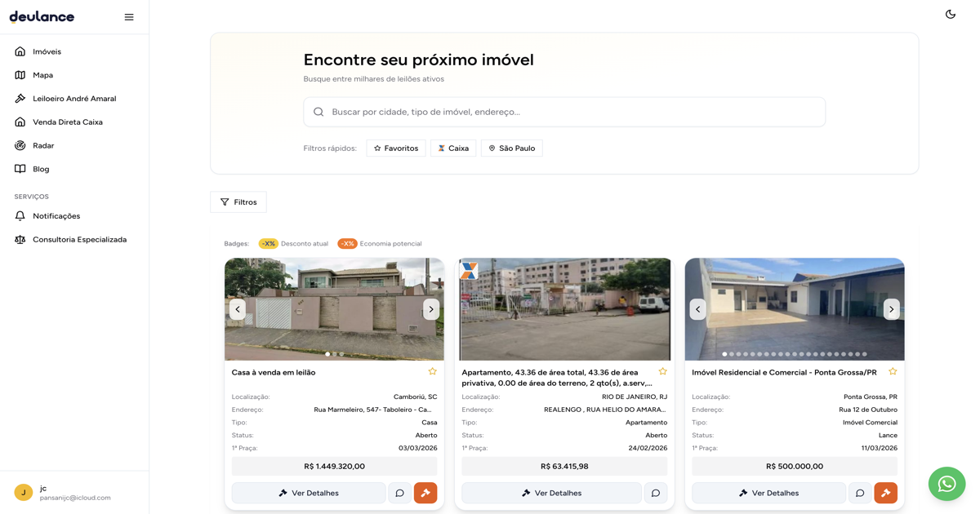Viewport: 980px width, 514px height.
Task: Favorite the Casa à venda em leilão listing
Action: [433, 371]
